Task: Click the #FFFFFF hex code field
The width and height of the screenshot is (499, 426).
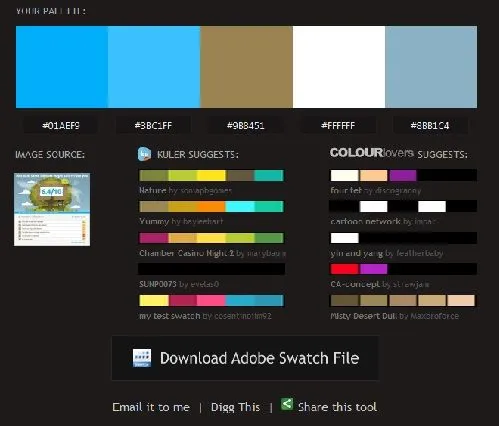Action: [x=338, y=125]
